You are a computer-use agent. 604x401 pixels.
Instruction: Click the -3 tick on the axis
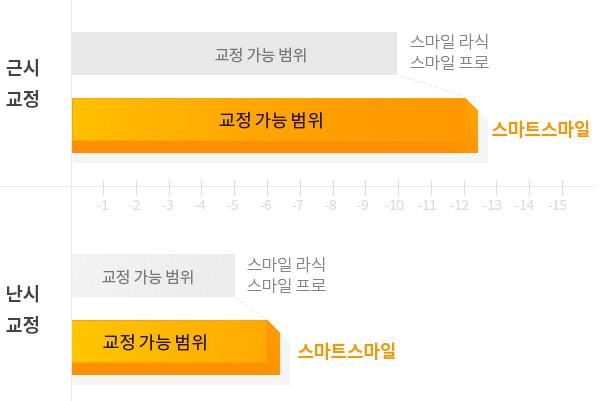coord(167,205)
